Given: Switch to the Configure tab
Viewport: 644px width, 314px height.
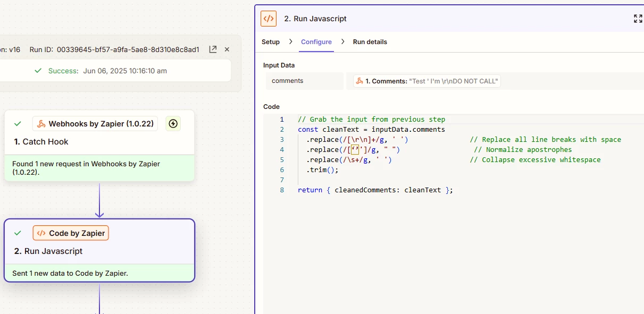Looking at the screenshot, I should coord(316,42).
